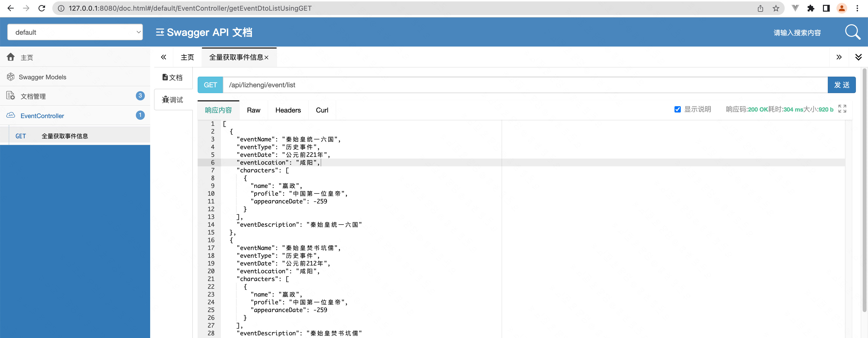
Task: Click the share page icon
Action: pos(760,8)
